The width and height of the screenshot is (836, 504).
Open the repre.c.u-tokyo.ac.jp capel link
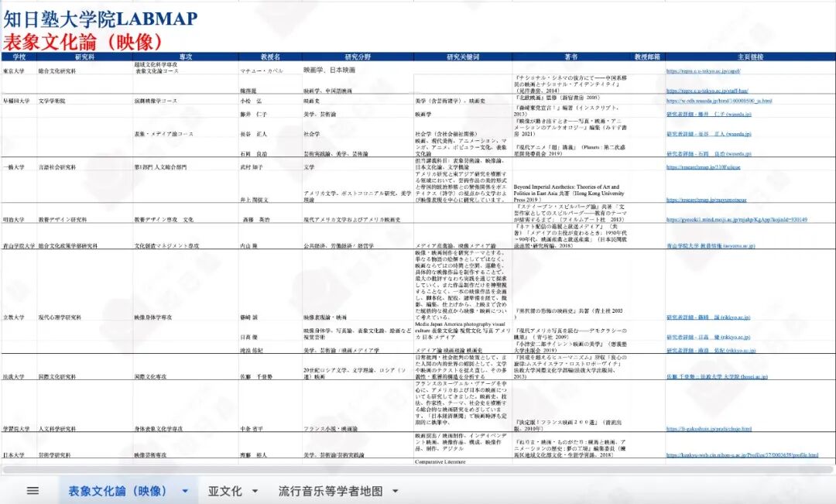[x=703, y=70]
